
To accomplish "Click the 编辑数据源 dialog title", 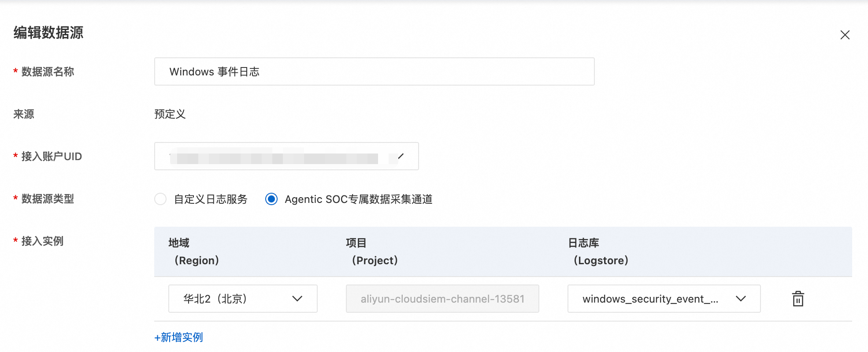I will coord(48,33).
